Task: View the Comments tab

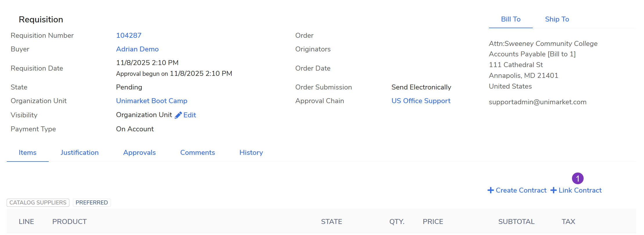Action: click(x=197, y=153)
